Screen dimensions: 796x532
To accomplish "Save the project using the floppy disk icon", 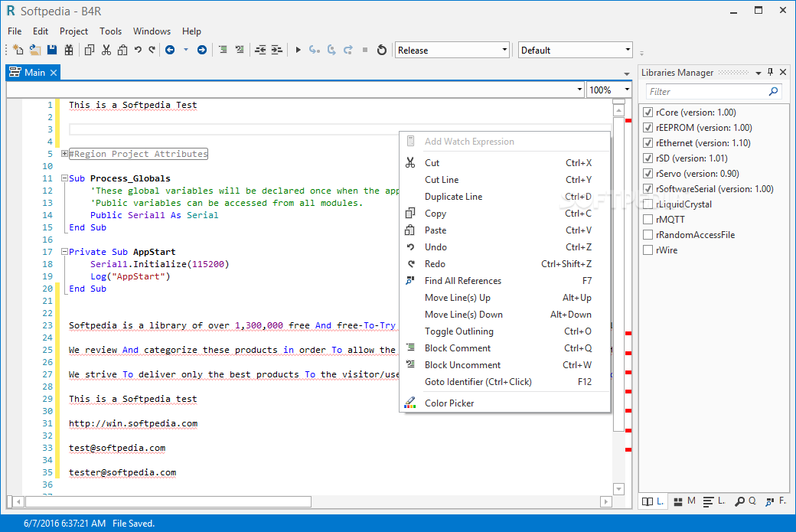I will pos(52,50).
